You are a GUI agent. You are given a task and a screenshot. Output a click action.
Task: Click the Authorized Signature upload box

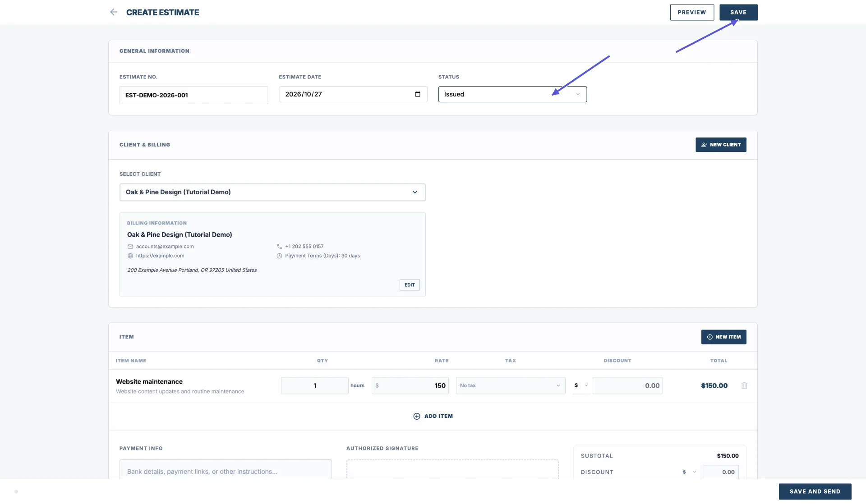pyautogui.click(x=452, y=469)
